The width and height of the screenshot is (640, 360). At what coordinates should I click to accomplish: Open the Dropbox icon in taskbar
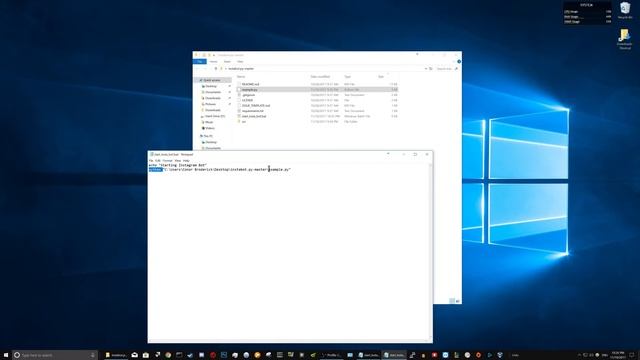click(500, 355)
